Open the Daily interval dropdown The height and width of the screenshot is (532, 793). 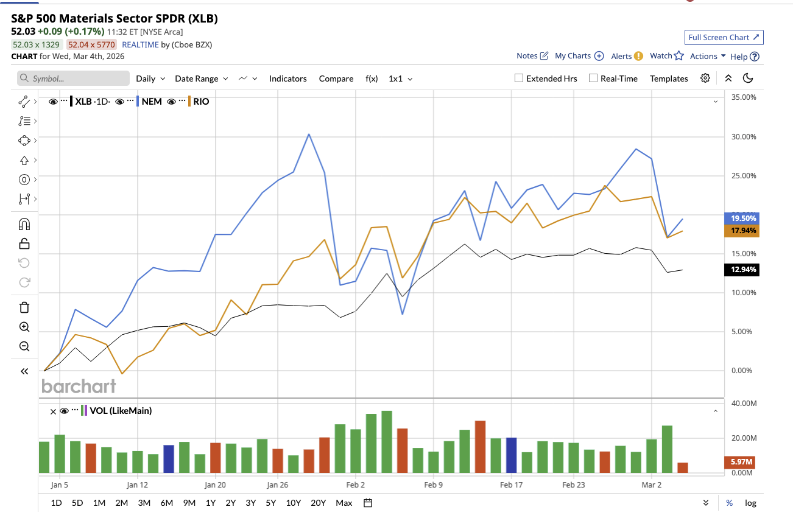point(149,79)
